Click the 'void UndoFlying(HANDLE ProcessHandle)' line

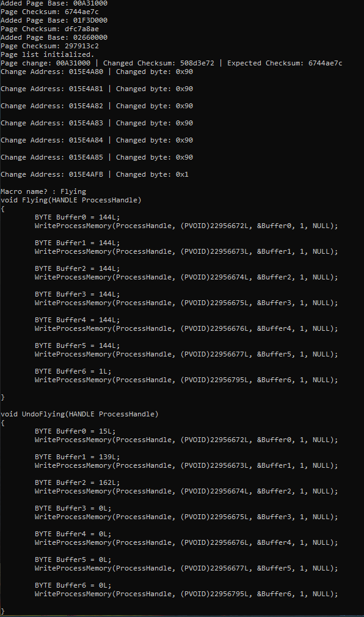coord(79,414)
